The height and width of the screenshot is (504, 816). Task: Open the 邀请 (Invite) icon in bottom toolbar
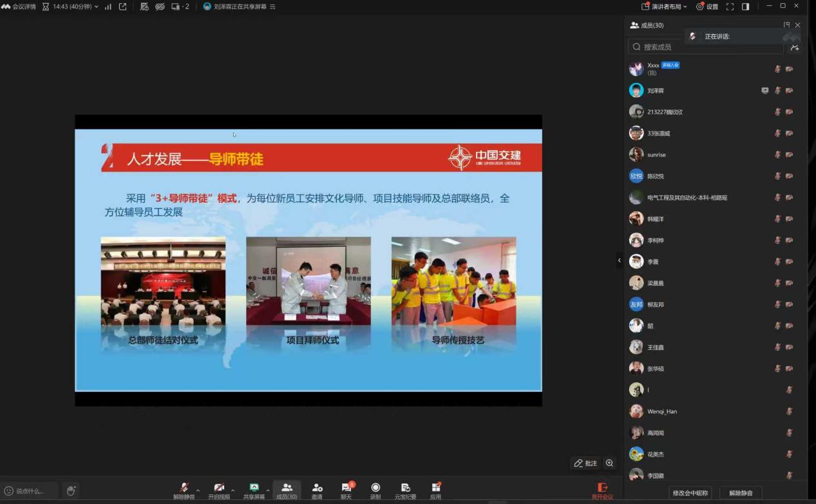(317, 490)
